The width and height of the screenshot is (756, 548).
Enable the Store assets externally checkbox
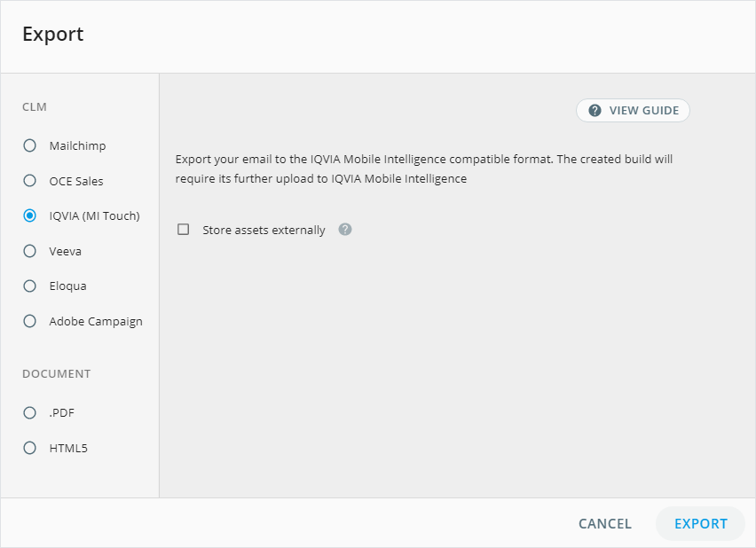tap(184, 230)
